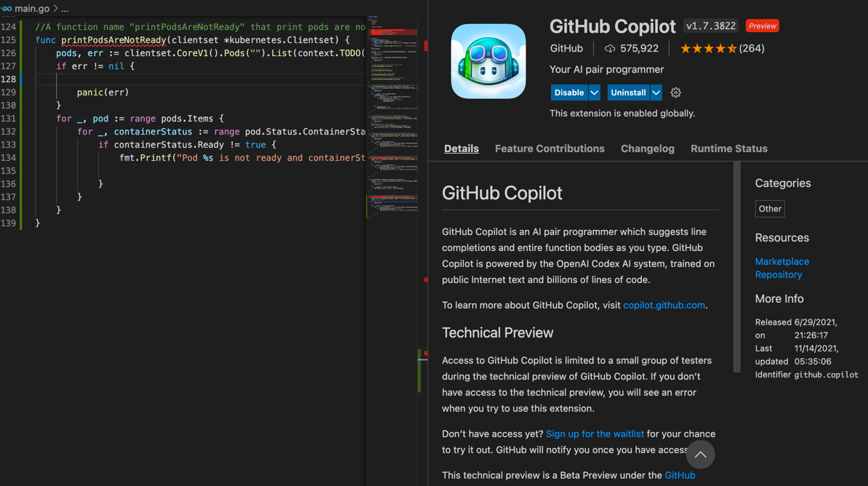Click the code minimap preview
Viewport: 868px width, 486px height.
[x=393, y=116]
